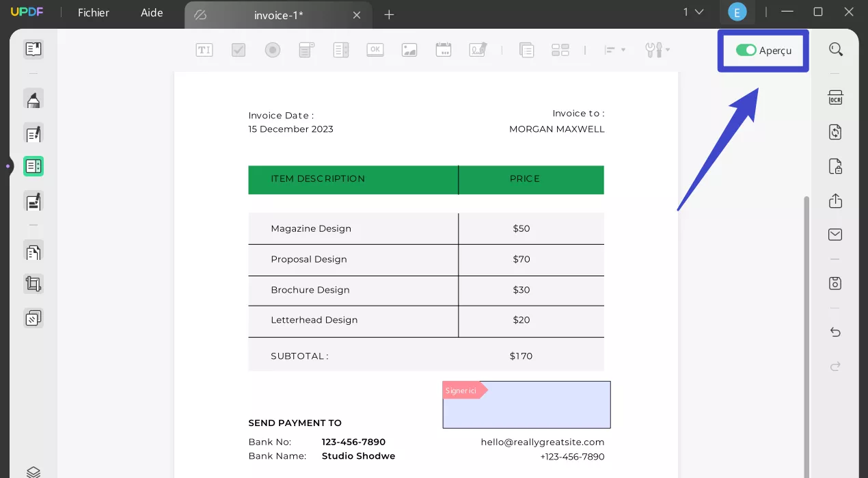The width and height of the screenshot is (868, 478).
Task: Open search with the magnifier icon
Action: (835, 49)
